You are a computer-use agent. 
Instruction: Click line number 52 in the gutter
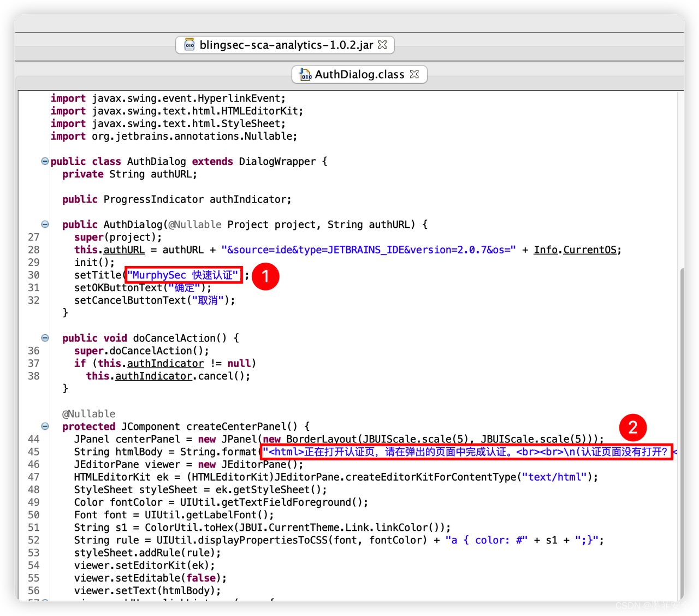coord(34,540)
